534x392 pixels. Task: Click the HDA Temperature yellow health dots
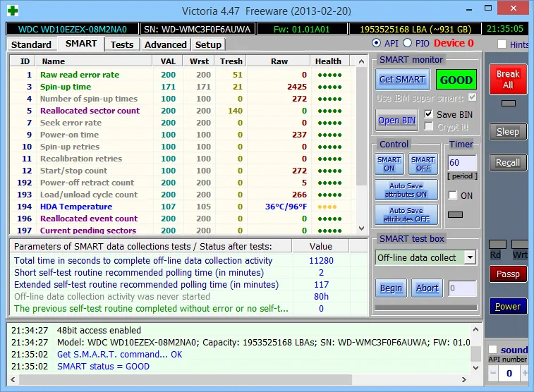pyautogui.click(x=327, y=207)
